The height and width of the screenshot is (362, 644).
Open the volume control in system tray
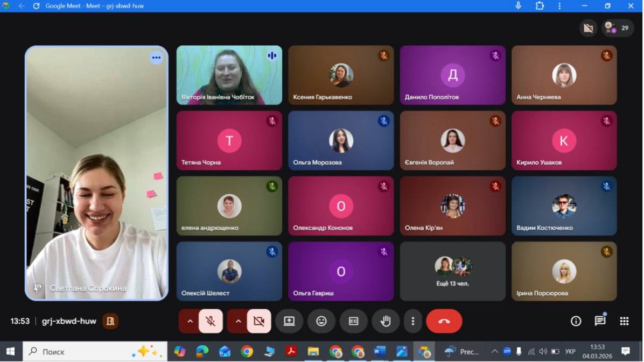click(x=543, y=351)
